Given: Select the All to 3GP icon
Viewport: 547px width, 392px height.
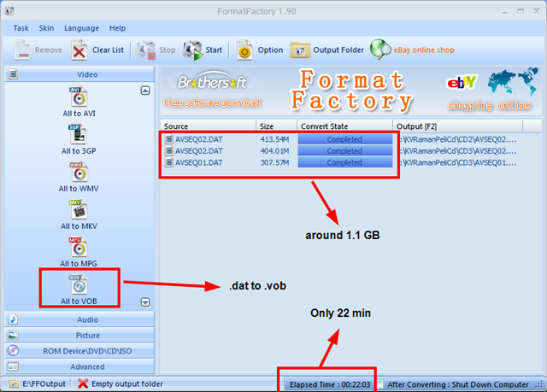Looking at the screenshot, I should pyautogui.click(x=78, y=134).
